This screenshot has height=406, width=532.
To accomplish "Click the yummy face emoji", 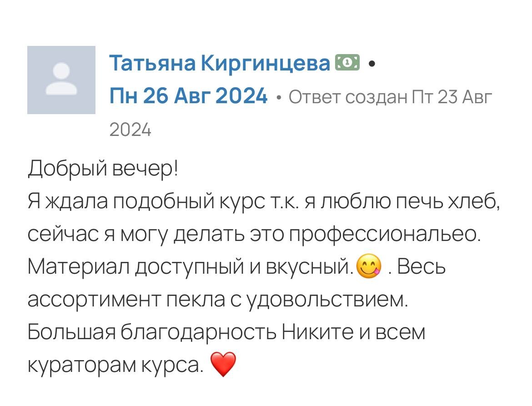I will 369,266.
